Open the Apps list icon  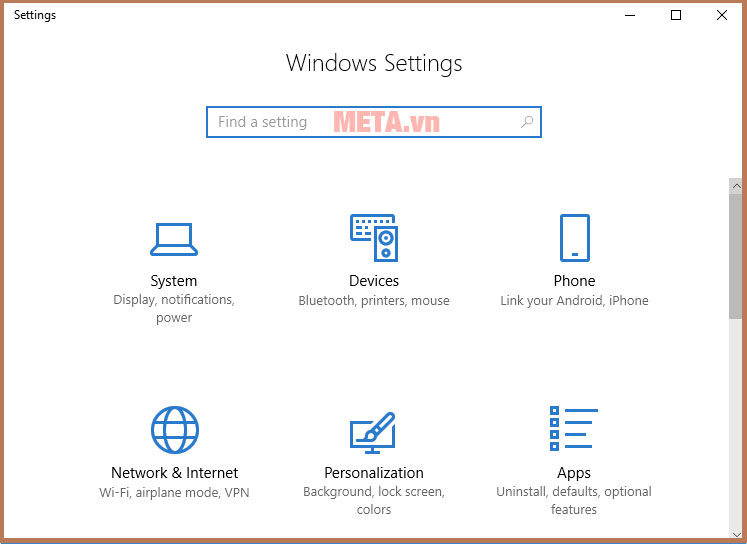574,428
